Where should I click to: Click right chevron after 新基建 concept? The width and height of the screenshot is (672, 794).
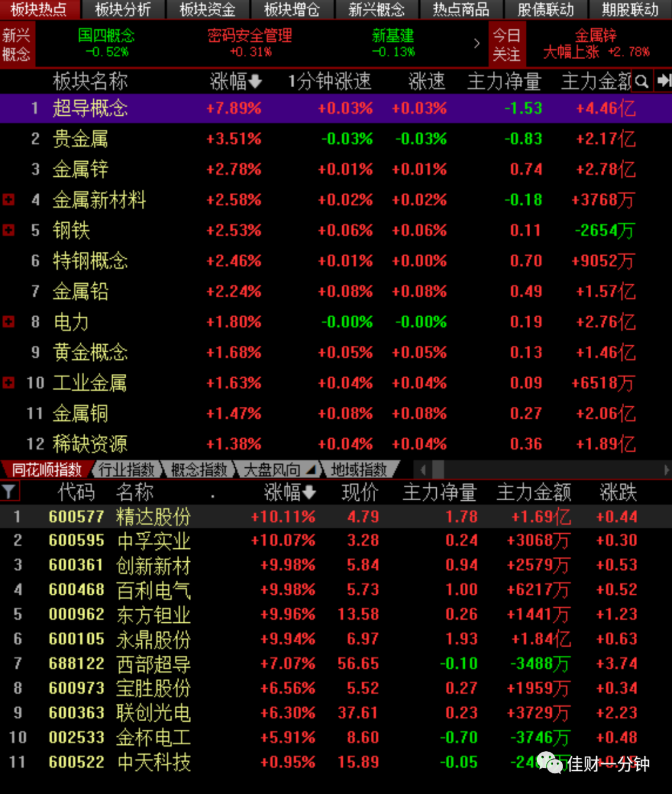click(x=477, y=44)
